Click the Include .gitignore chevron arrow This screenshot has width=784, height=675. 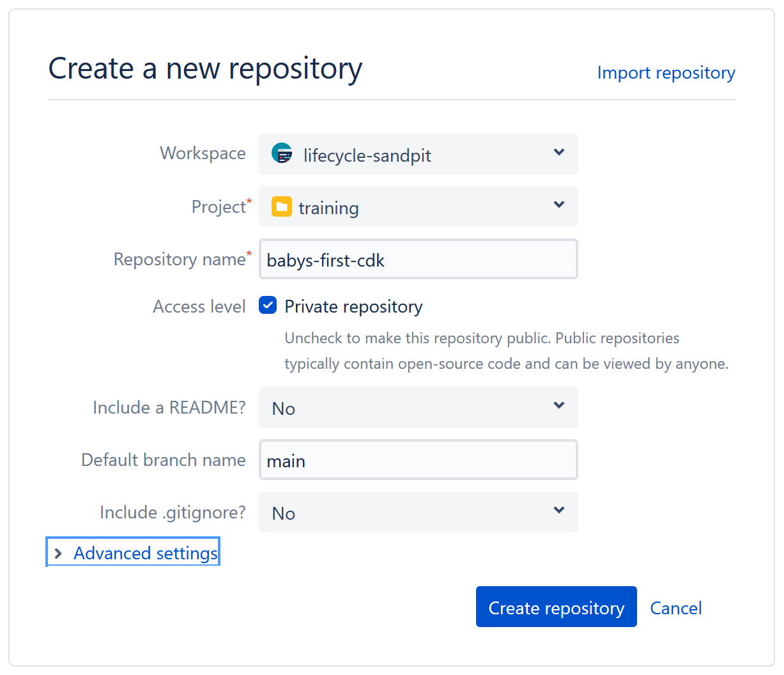[x=558, y=511]
